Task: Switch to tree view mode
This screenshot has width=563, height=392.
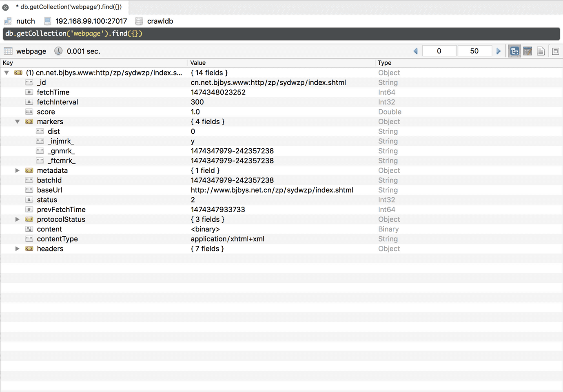Action: point(514,51)
